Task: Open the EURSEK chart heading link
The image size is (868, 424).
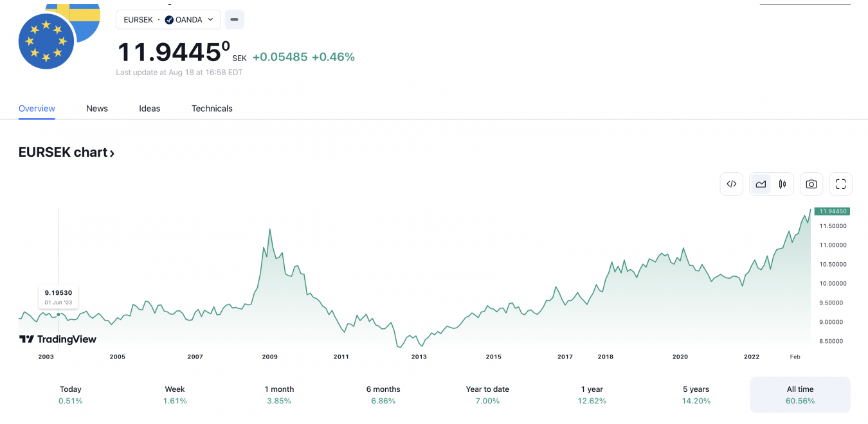Action: tap(66, 153)
